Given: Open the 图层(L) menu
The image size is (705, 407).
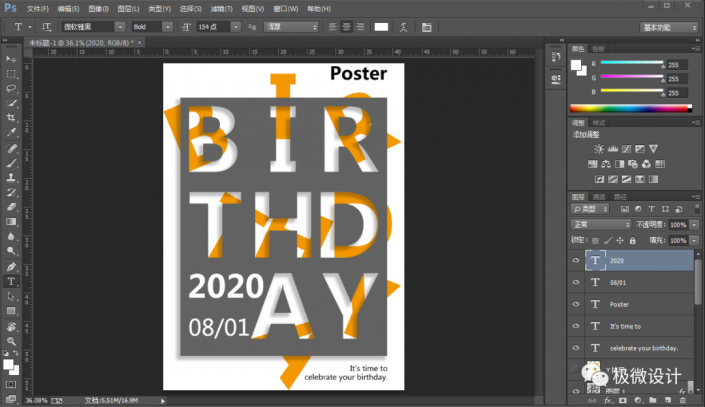Looking at the screenshot, I should point(127,8).
